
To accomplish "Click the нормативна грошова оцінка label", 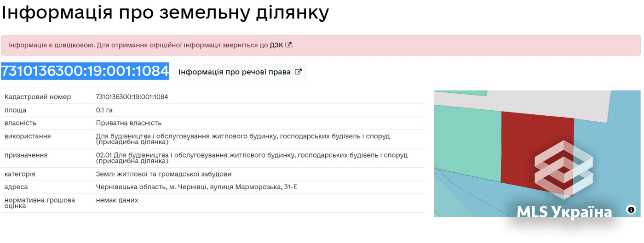I will pyautogui.click(x=40, y=203).
